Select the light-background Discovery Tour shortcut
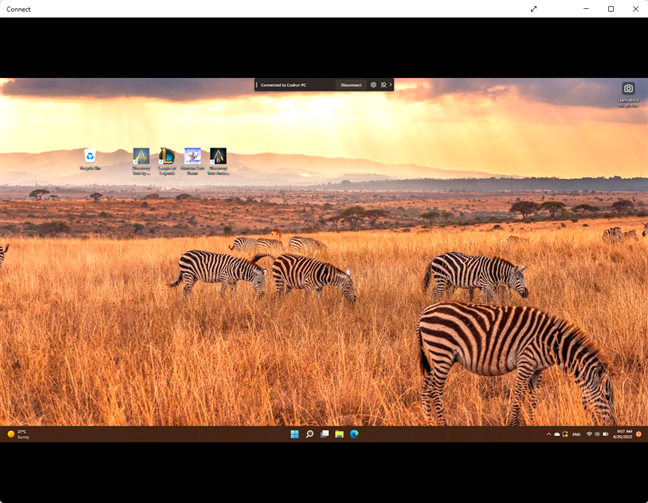Screen dimensions: 648x503 (141, 161)
